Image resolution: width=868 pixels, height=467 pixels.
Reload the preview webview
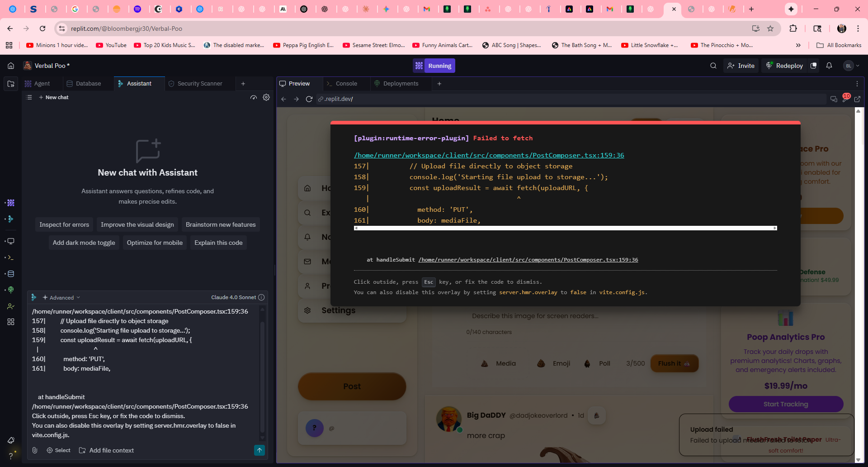[309, 99]
